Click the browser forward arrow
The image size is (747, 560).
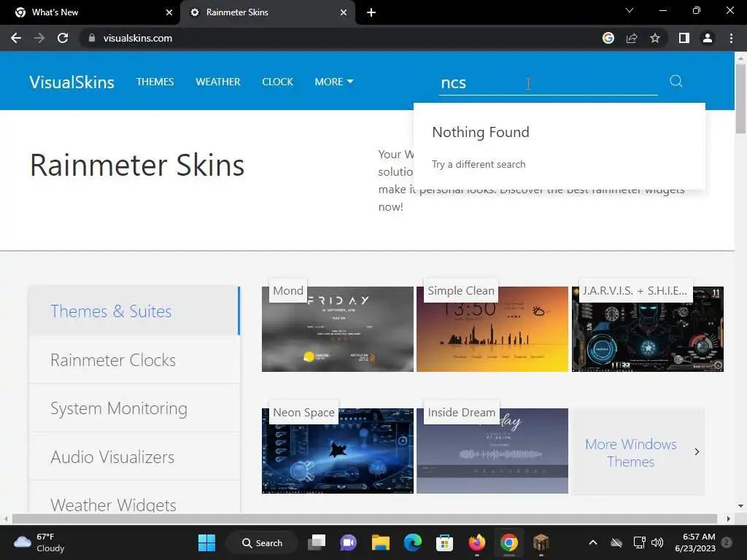pos(39,38)
